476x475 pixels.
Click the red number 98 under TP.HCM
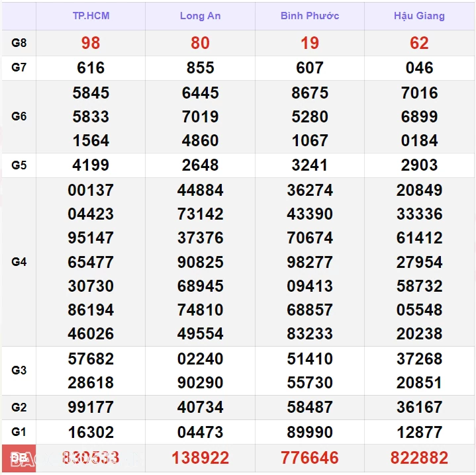click(91, 43)
